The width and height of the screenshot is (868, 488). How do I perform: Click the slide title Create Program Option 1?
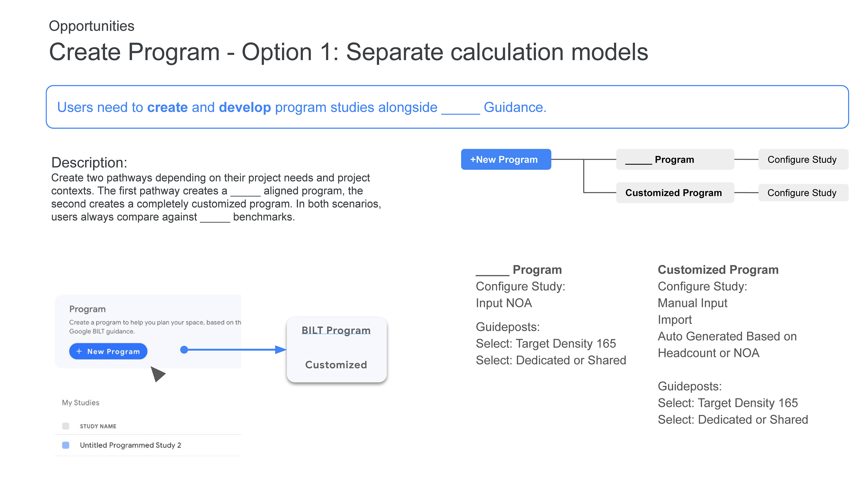(348, 52)
